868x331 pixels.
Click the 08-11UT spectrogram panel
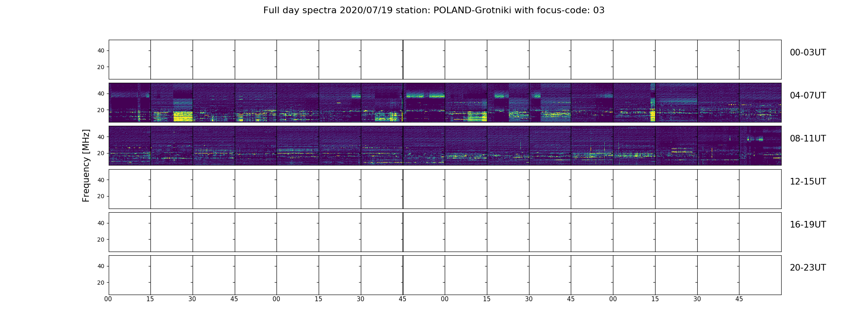click(x=445, y=145)
